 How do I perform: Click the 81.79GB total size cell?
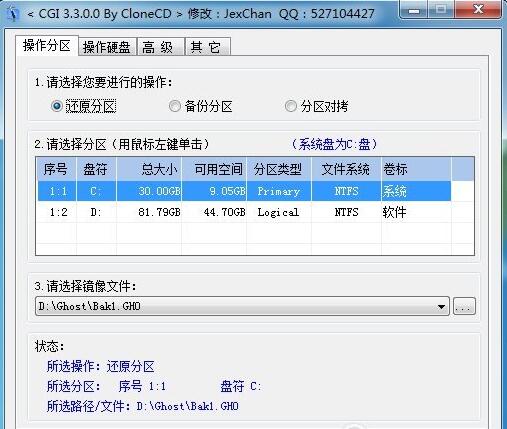tap(149, 212)
